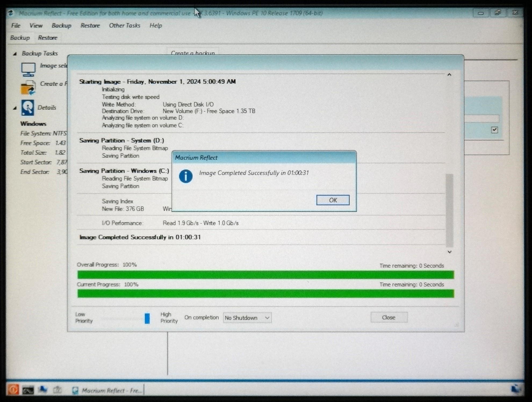Screen dimensions: 532x402
Task: Toggle the checkbox in the backup panel
Action: 495,130
